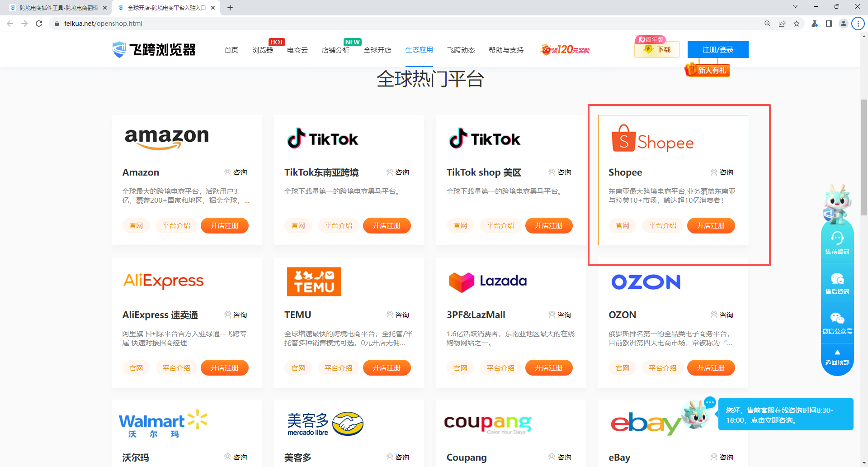Click 开店注册 on TEMU card

click(x=387, y=368)
